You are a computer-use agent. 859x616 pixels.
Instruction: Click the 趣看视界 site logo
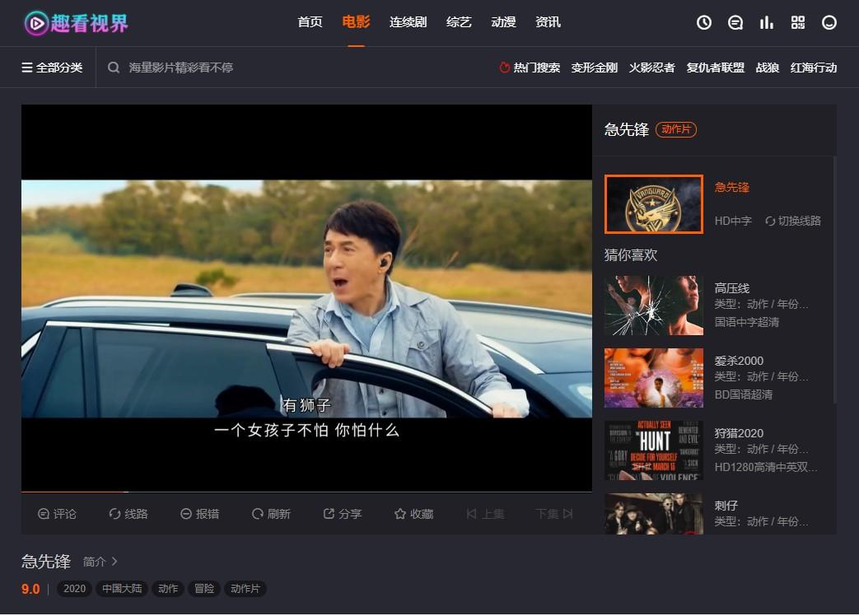tap(76, 23)
